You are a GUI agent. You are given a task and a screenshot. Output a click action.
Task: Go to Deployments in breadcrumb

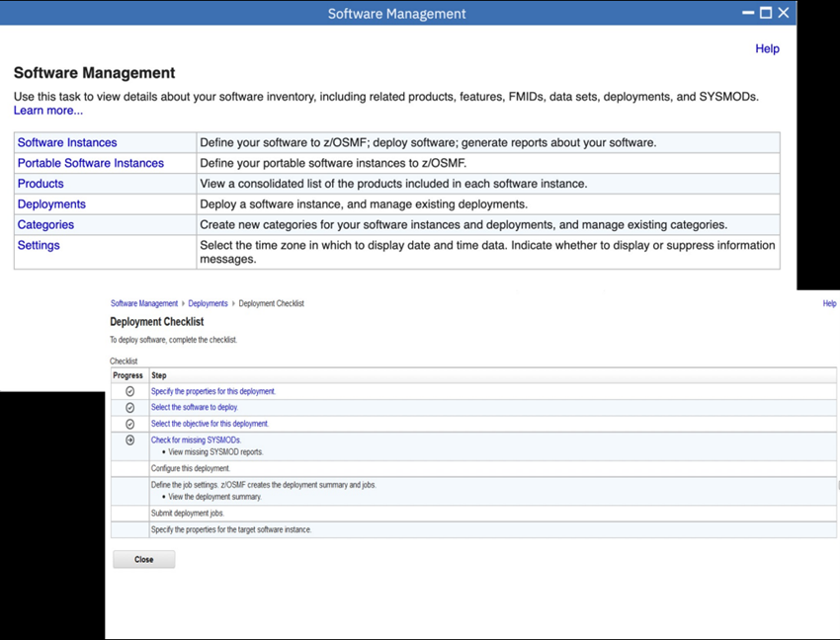point(208,303)
